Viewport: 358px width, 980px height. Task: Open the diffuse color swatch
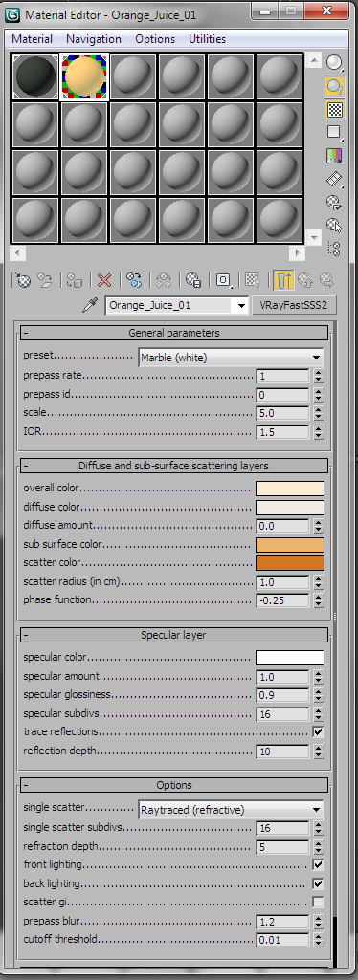click(290, 507)
